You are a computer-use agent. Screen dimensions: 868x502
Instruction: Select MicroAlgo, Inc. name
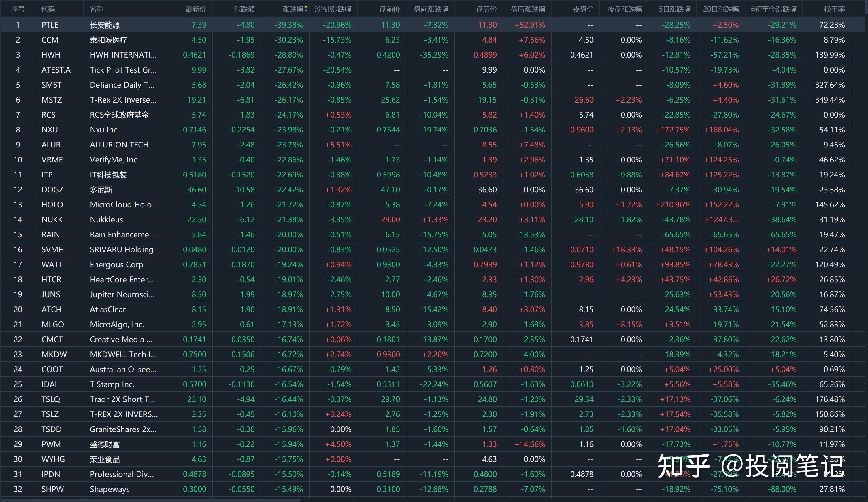(x=117, y=325)
